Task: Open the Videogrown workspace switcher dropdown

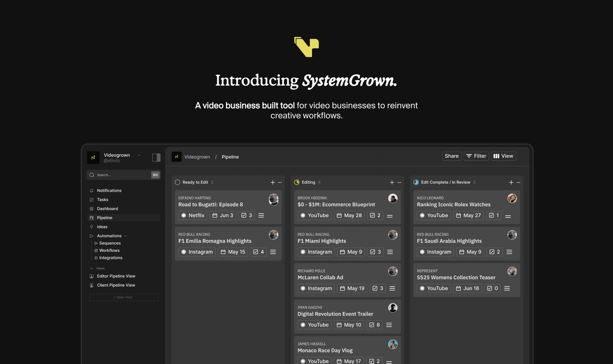Action: click(139, 155)
